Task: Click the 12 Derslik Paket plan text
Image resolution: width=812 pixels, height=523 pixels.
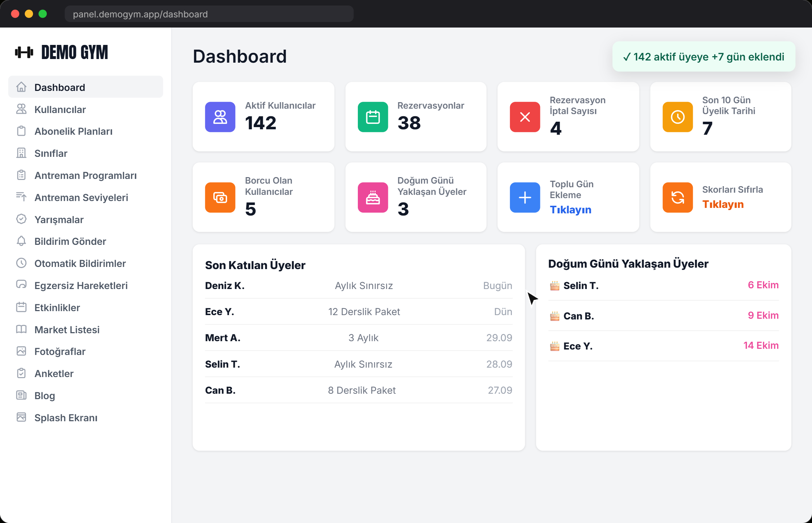Action: click(x=364, y=311)
